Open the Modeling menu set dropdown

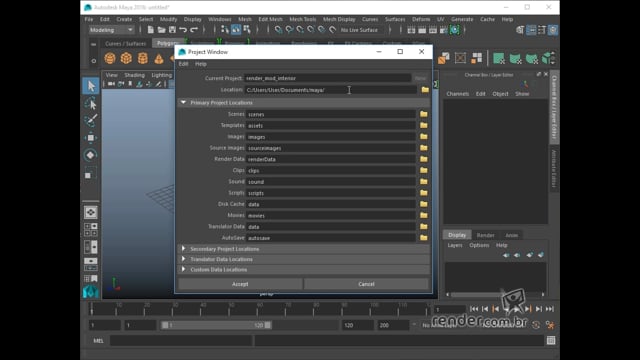coord(111,30)
